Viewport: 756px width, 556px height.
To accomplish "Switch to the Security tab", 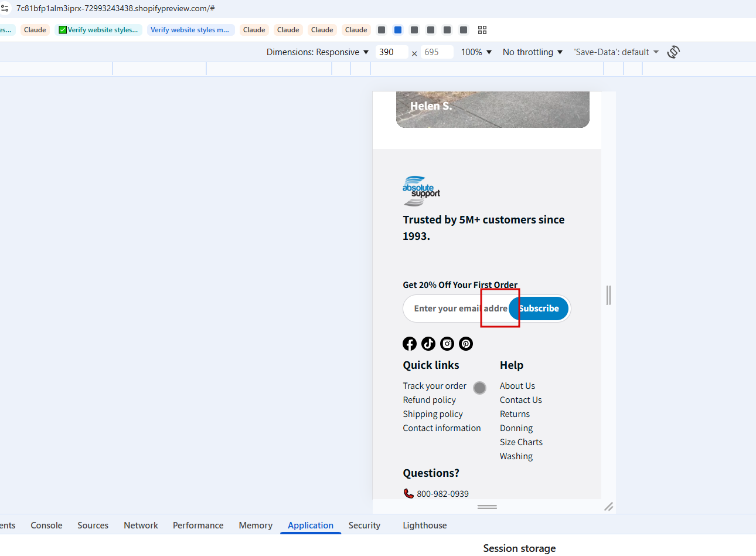I will pyautogui.click(x=365, y=526).
